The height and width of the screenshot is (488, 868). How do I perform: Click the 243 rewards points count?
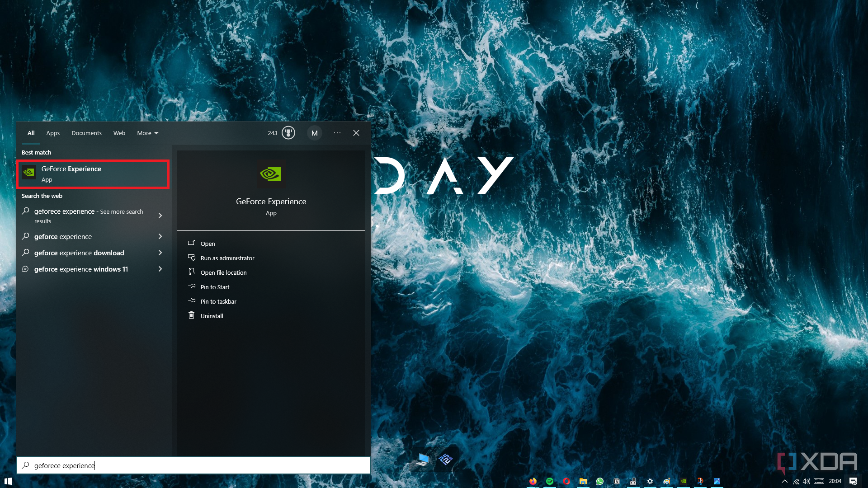tap(272, 133)
